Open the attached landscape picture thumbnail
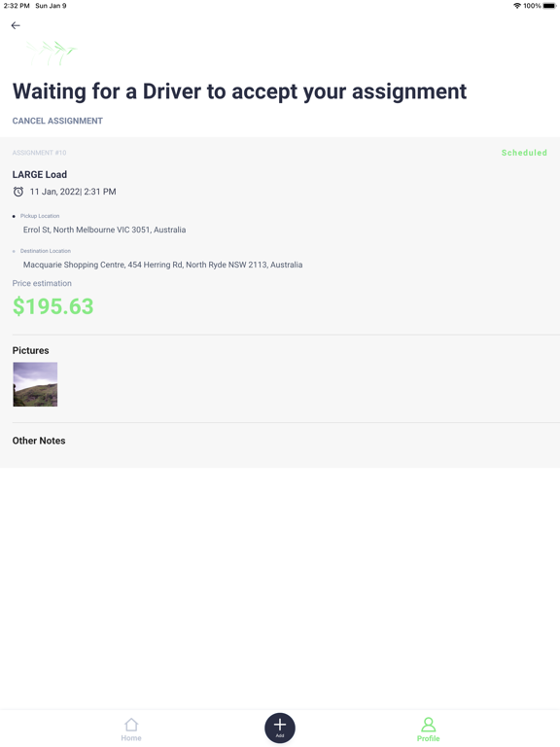560x747 pixels. point(35,384)
